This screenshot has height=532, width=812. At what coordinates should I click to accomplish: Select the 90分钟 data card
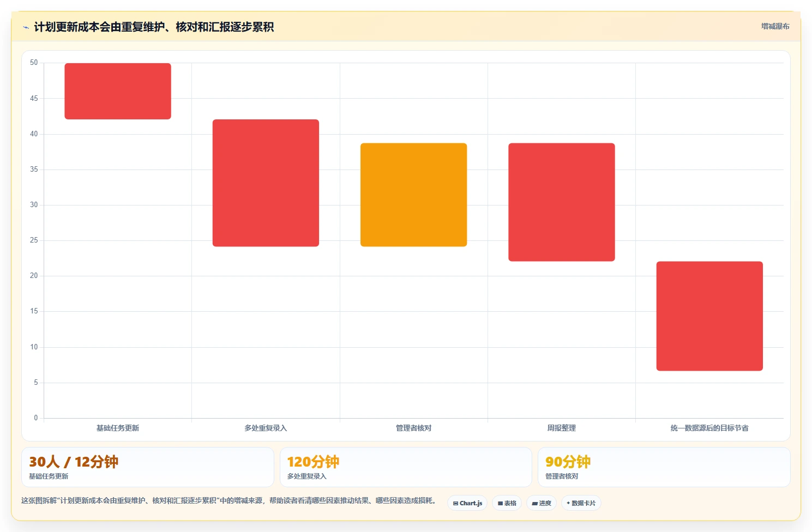[664, 467]
